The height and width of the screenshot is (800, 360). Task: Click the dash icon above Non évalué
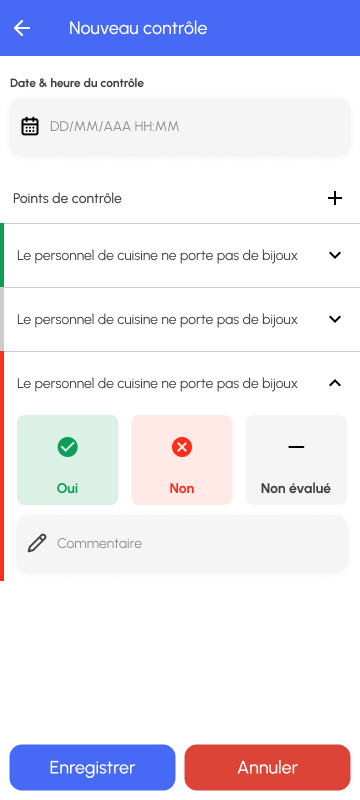point(296,447)
